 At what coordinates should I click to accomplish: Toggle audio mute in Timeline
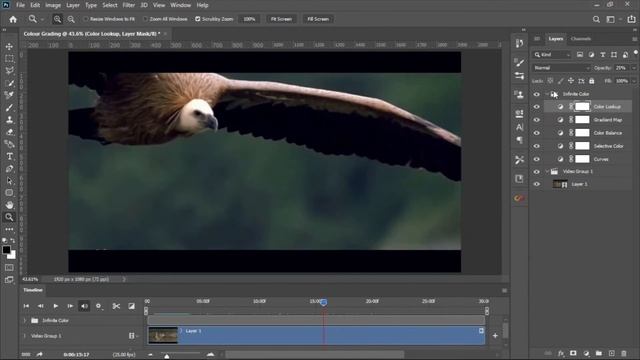point(84,306)
